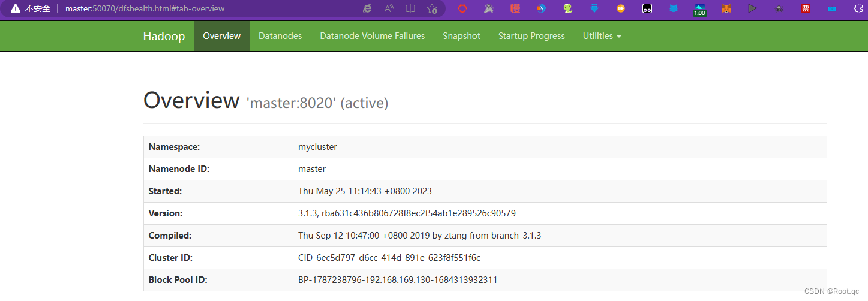Click the Version value 3.1.3 hash
868x301 pixels.
pyautogui.click(x=407, y=213)
